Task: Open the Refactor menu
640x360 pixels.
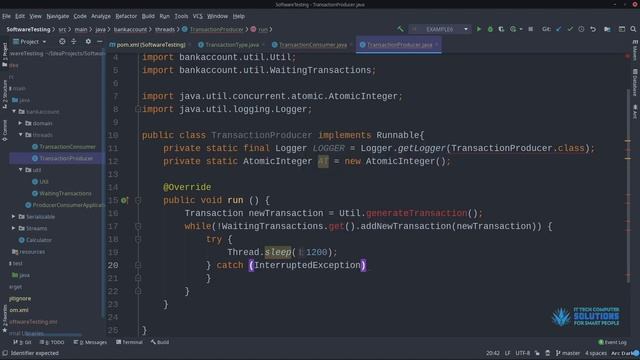Action: coord(126,16)
